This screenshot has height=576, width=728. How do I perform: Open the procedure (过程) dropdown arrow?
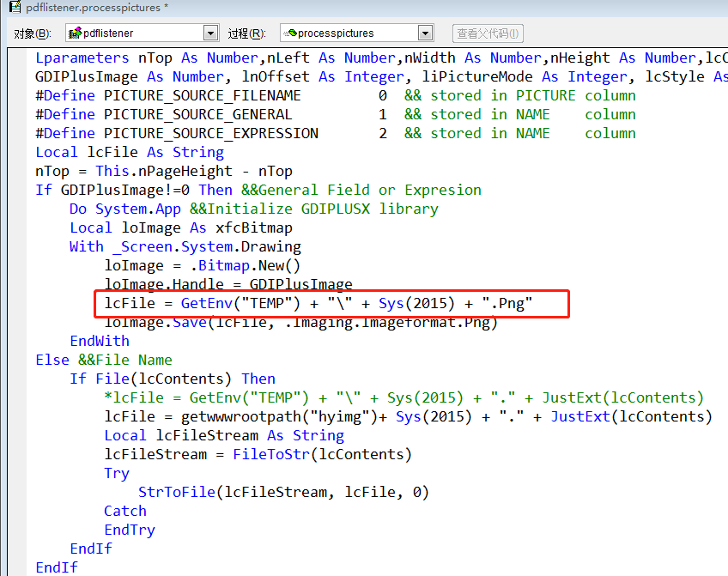pyautogui.click(x=425, y=33)
